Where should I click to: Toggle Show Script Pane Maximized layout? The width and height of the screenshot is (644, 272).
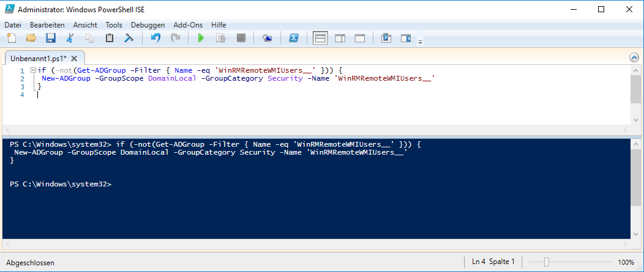click(360, 39)
